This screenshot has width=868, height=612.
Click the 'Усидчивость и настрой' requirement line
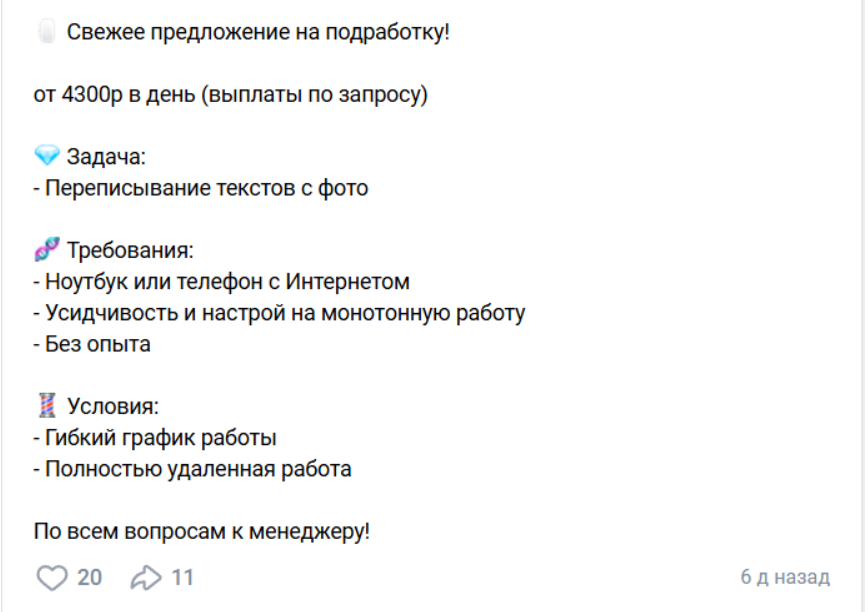coord(280,313)
